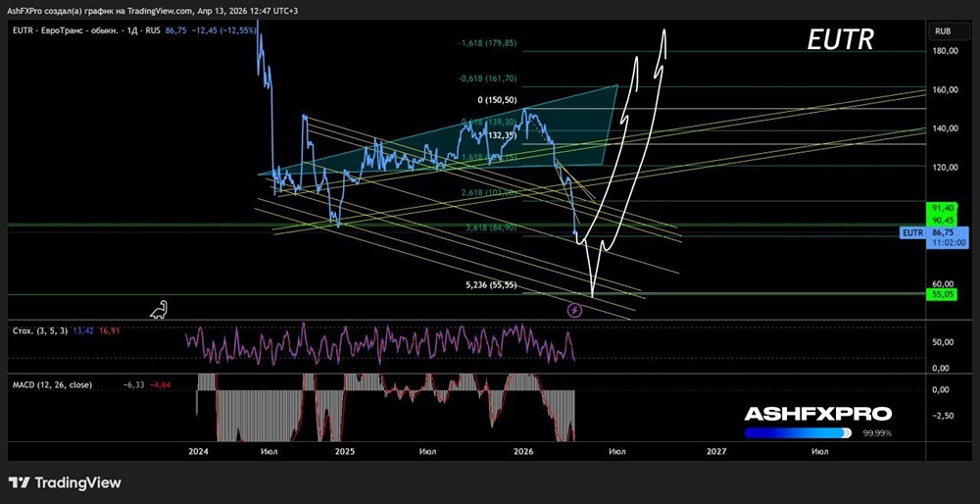The height and width of the screenshot is (504, 980).
Task: Select the Стох. (3, 5, 3) indicator legend
Action: coord(40,330)
